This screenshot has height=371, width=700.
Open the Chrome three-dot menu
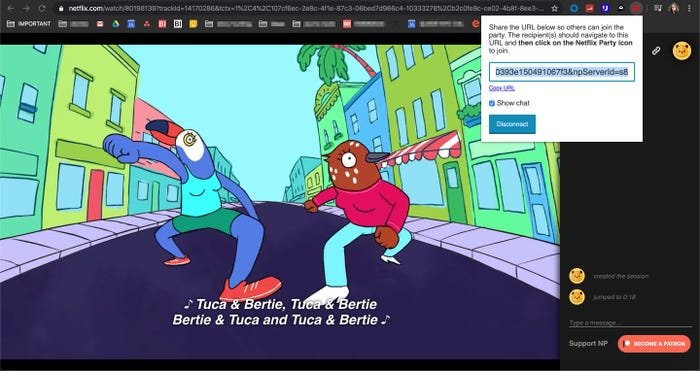(x=689, y=8)
